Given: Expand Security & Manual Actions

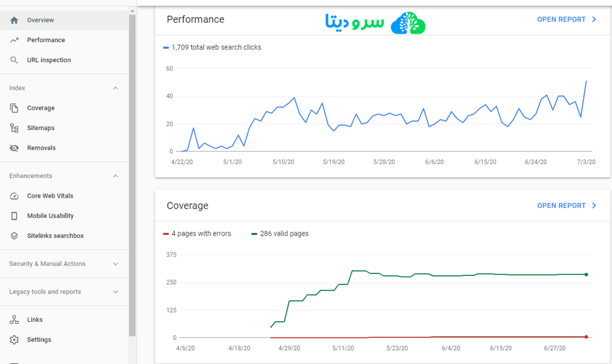Looking at the screenshot, I should [115, 264].
